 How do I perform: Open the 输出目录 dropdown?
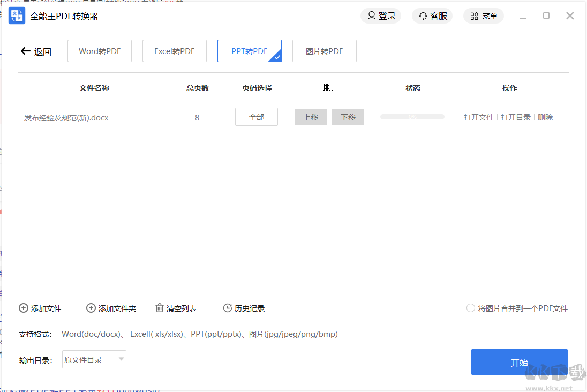[x=94, y=359]
